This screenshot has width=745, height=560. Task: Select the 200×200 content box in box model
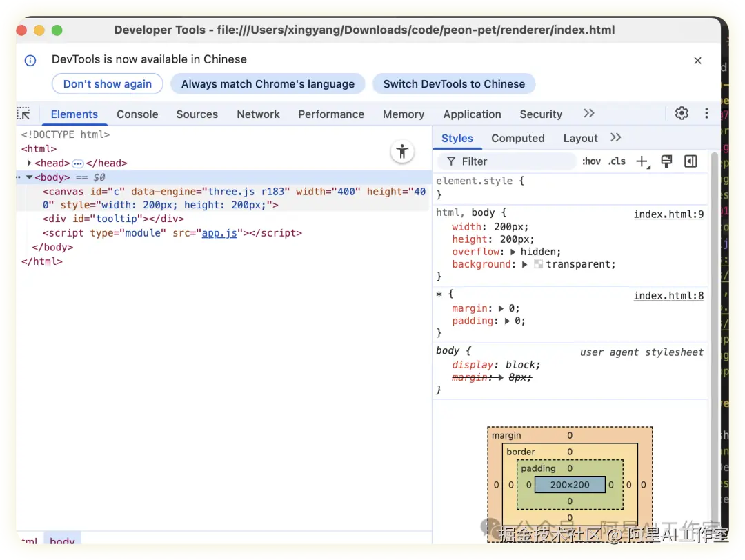coord(570,484)
